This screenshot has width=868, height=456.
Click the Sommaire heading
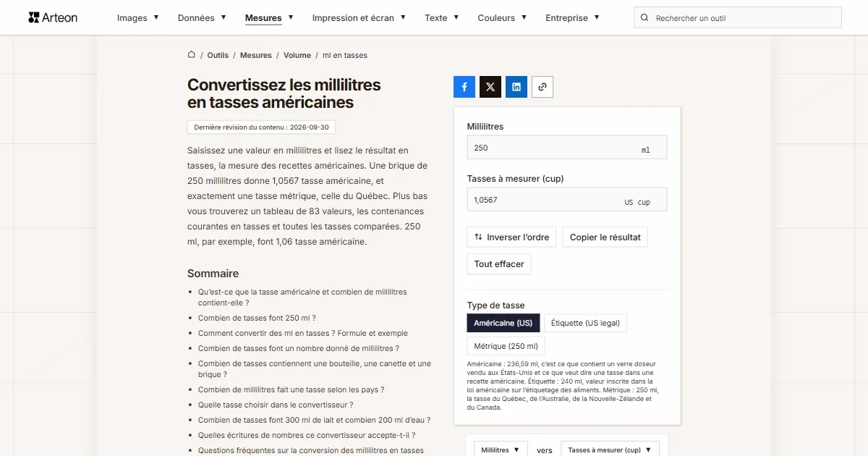click(213, 274)
